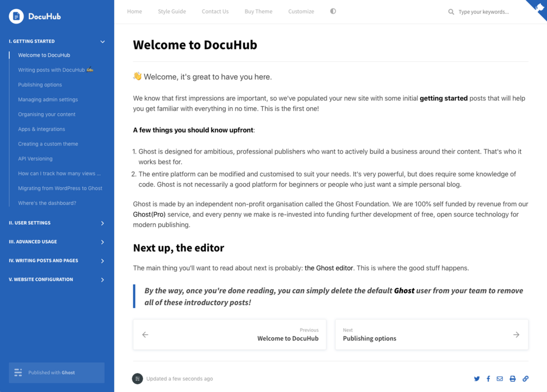This screenshot has height=392, width=547.
Task: Click the Welcome to DocuHub page heading
Action: [195, 45]
